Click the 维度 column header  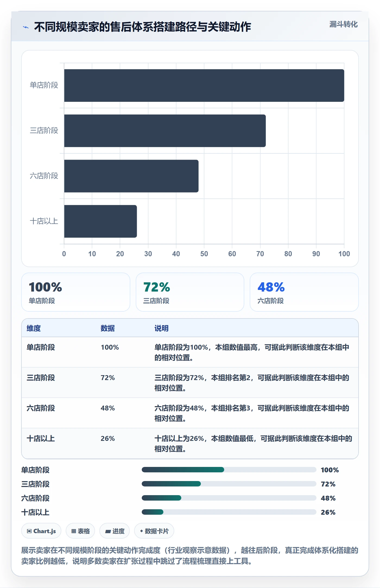(34, 328)
